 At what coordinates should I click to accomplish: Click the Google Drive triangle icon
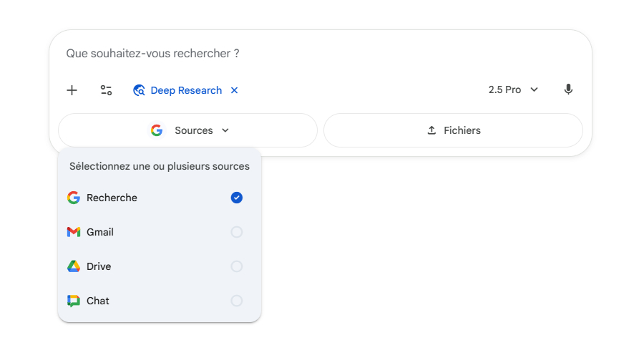click(x=74, y=266)
